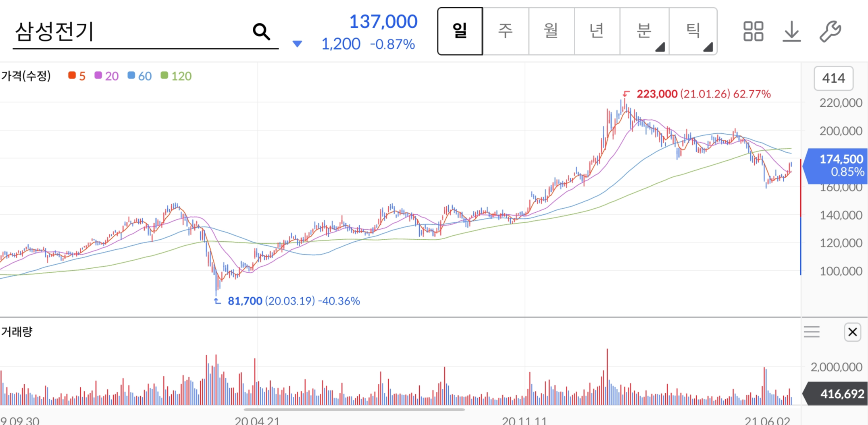868x425 pixels.
Task: Click the 220,000 price axis label
Action: click(x=841, y=103)
